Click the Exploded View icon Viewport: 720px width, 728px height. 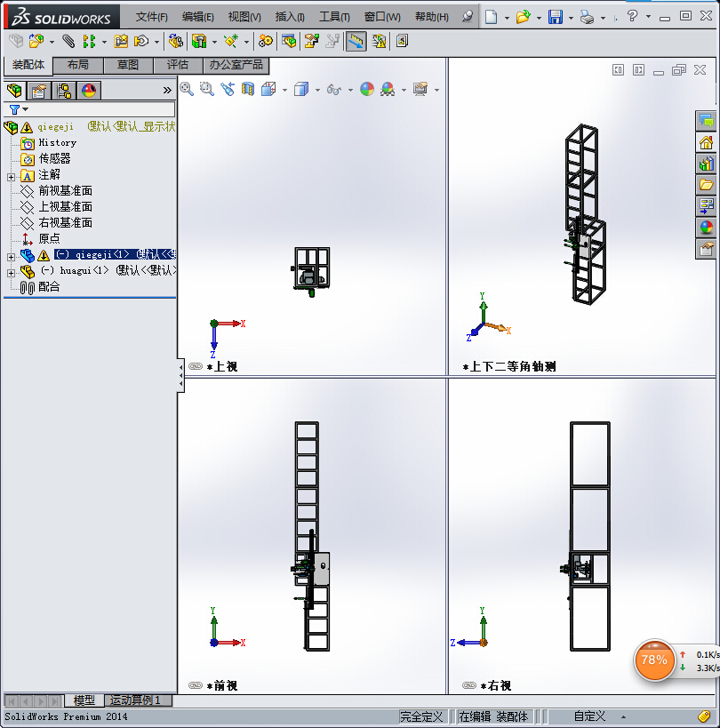[311, 41]
